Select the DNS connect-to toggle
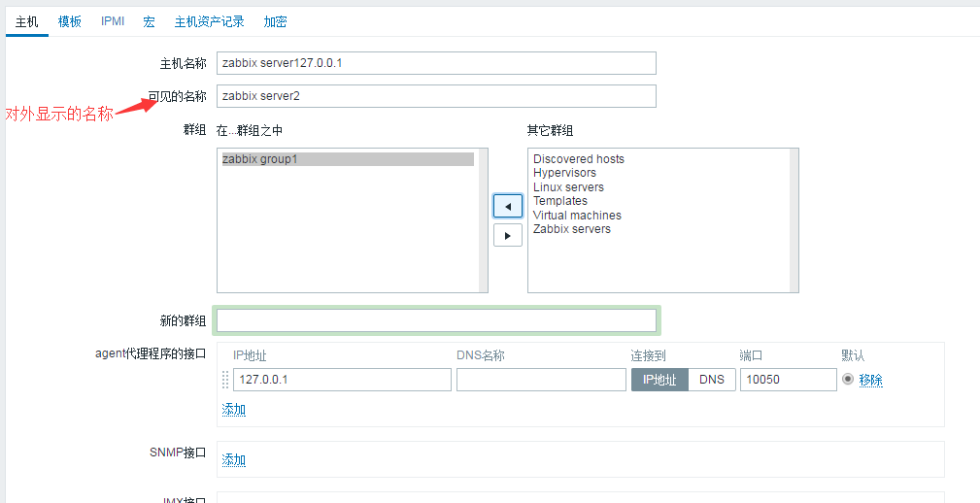The height and width of the screenshot is (503, 980). (x=712, y=380)
